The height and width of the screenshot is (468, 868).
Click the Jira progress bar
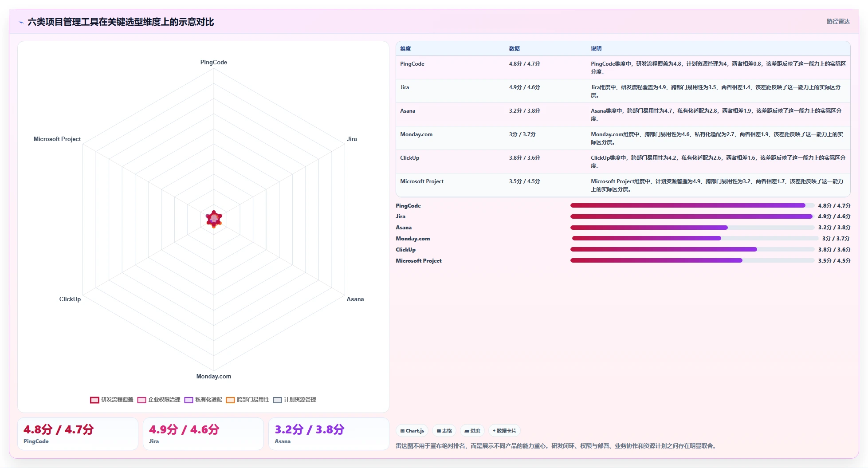pos(692,216)
